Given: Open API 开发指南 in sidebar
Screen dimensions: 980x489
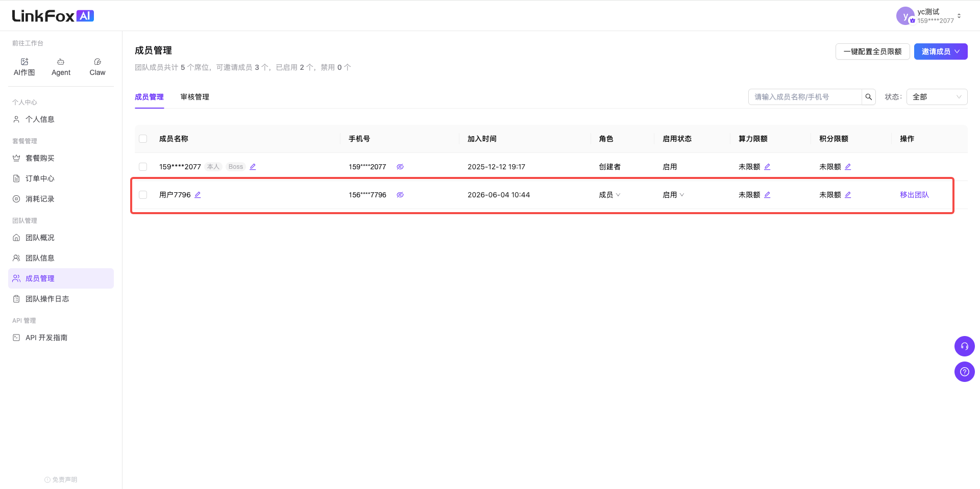Looking at the screenshot, I should [x=61, y=338].
